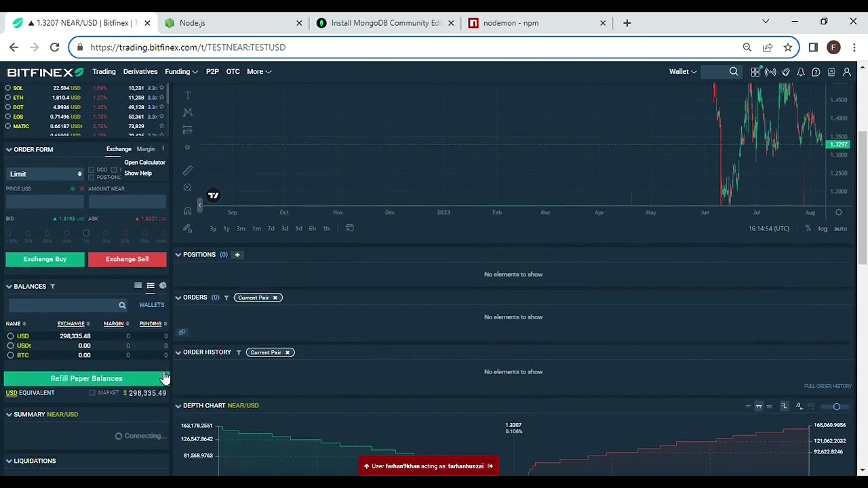Click Refill Paper Balances button

(86, 378)
